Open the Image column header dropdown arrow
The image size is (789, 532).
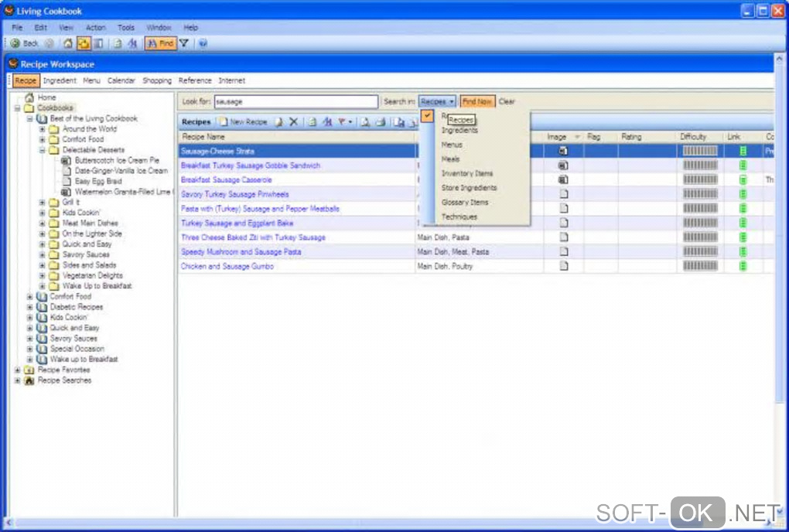[577, 137]
